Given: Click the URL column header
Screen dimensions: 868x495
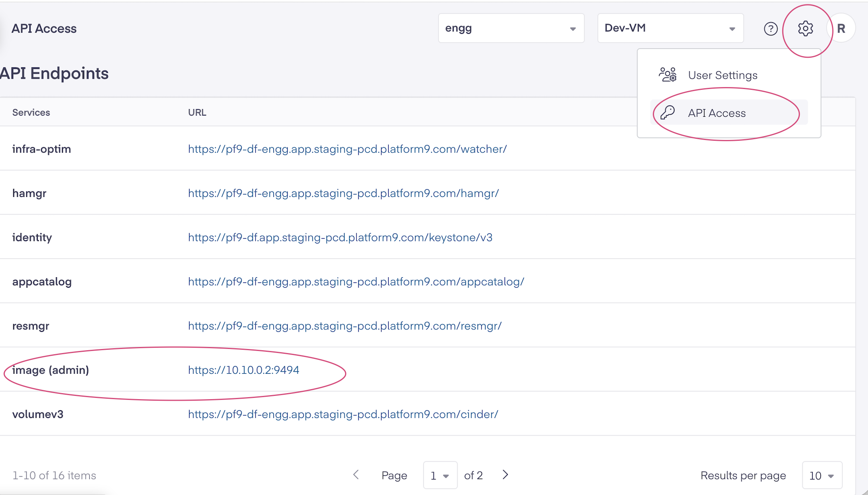Looking at the screenshot, I should pyautogui.click(x=197, y=112).
